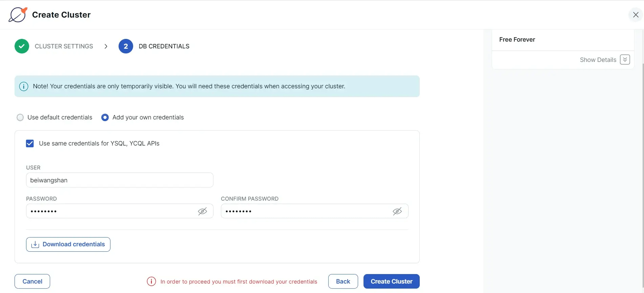
Task: Click the download arrow icon in Download credentials
Action: click(x=35, y=245)
